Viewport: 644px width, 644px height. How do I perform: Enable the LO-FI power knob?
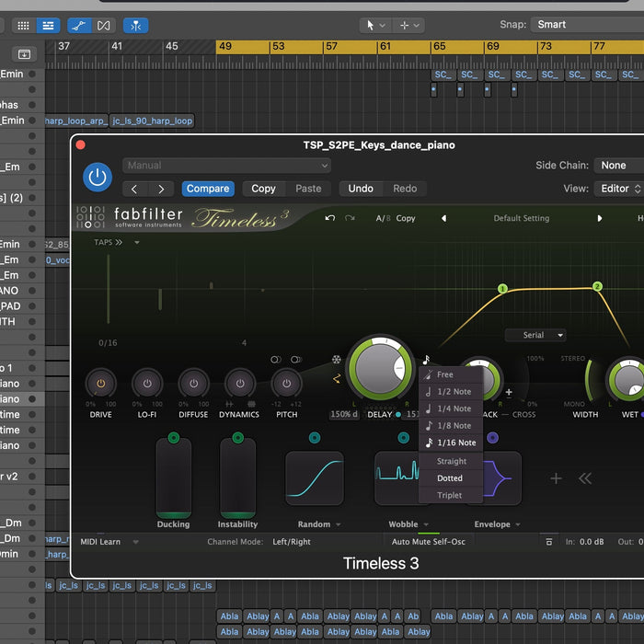tap(147, 384)
